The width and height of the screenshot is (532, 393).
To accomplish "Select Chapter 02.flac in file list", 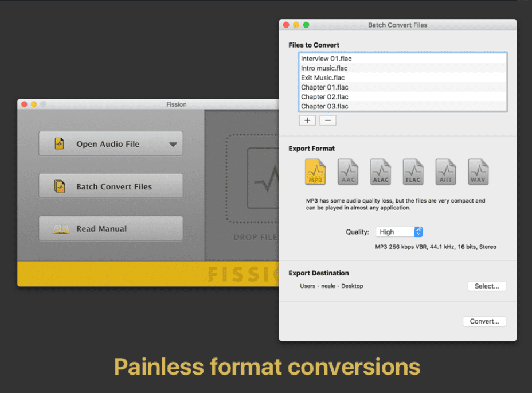I will pos(403,96).
